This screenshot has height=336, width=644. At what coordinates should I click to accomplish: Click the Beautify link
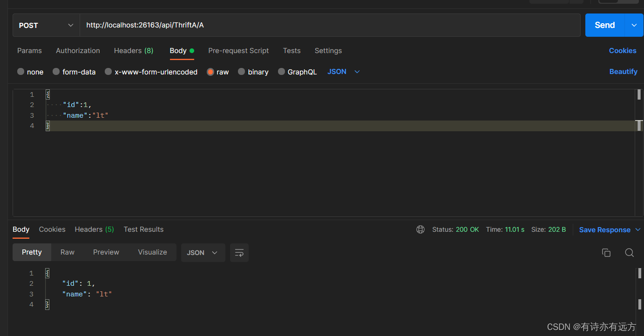click(623, 72)
